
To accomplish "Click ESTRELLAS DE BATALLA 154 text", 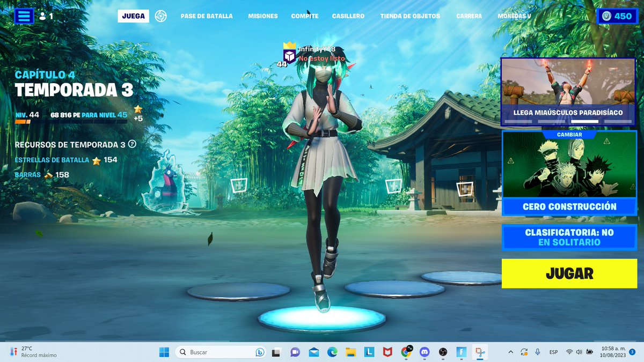I will 66,160.
